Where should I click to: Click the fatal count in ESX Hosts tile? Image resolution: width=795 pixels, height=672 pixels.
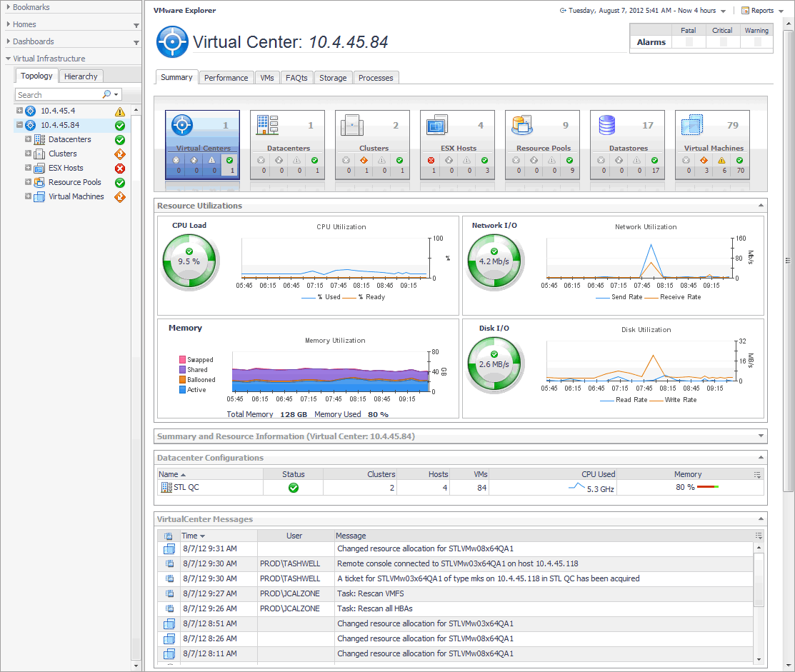coord(434,171)
